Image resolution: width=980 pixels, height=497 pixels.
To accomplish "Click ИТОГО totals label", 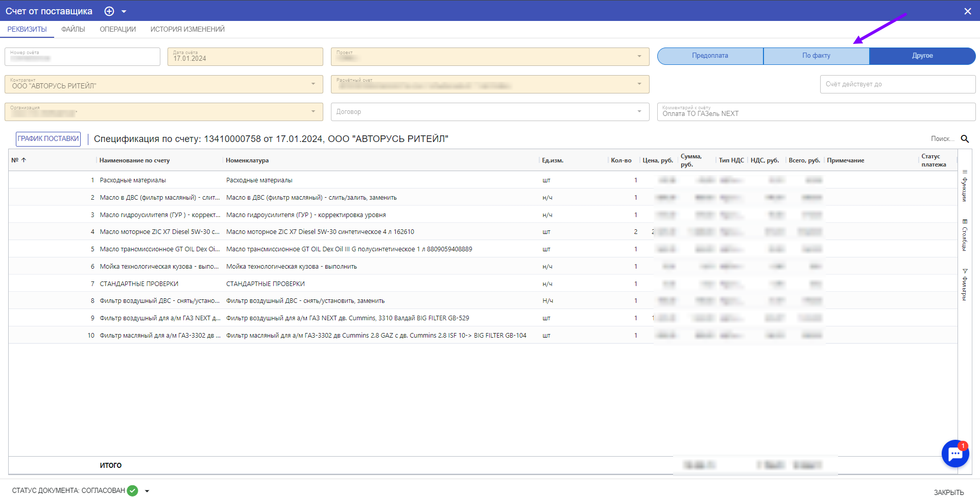I will pyautogui.click(x=110, y=465).
